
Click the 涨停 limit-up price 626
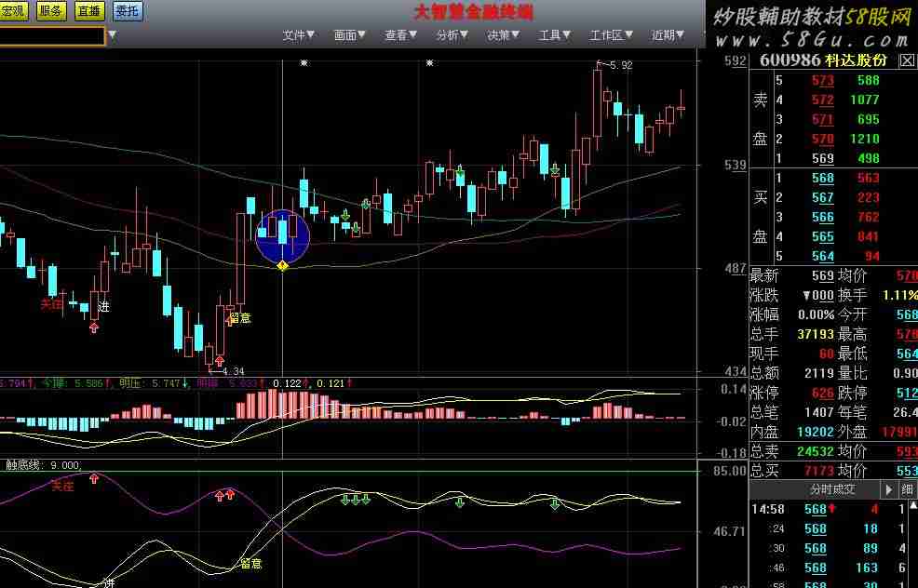click(x=823, y=393)
